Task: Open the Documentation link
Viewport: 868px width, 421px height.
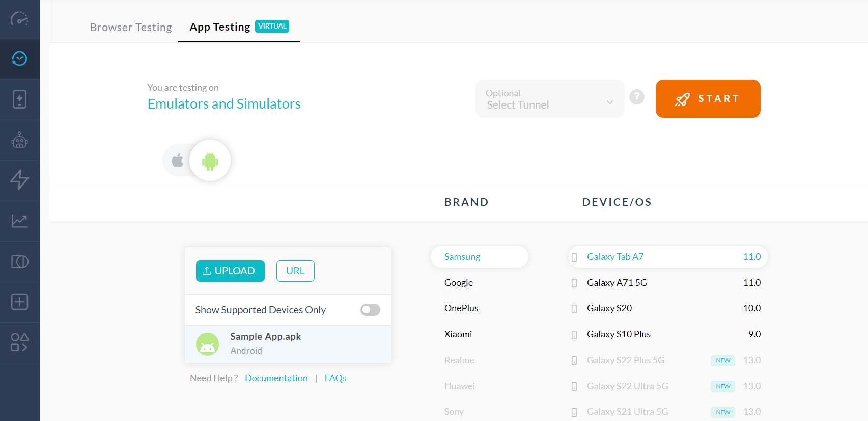Action: [x=276, y=378]
